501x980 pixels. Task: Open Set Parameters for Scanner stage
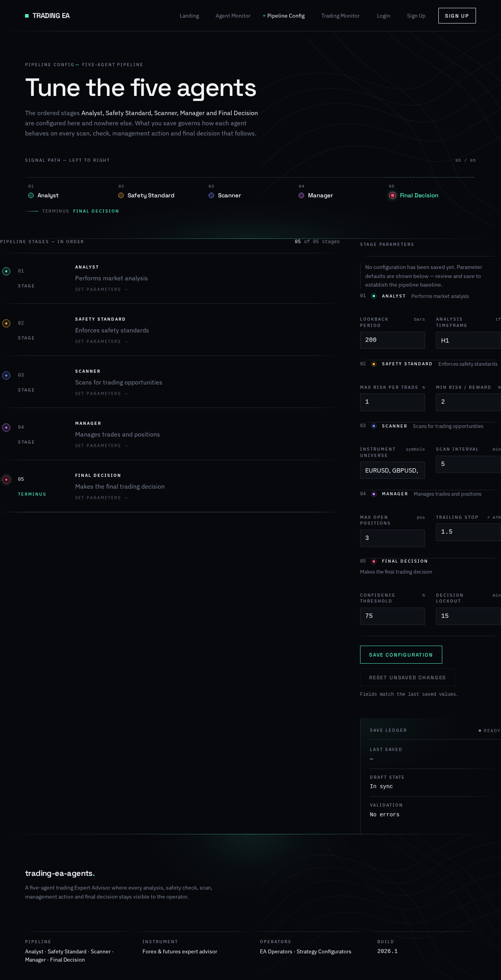tap(102, 393)
